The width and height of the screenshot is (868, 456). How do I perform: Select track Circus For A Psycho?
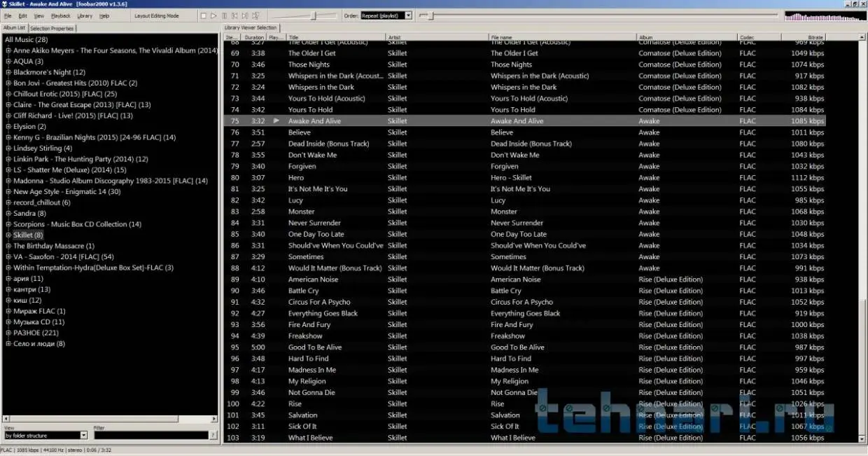click(x=525, y=302)
